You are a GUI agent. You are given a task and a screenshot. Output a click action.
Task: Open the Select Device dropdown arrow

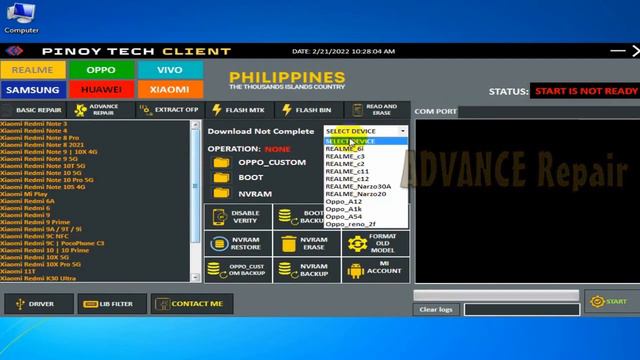click(403, 131)
